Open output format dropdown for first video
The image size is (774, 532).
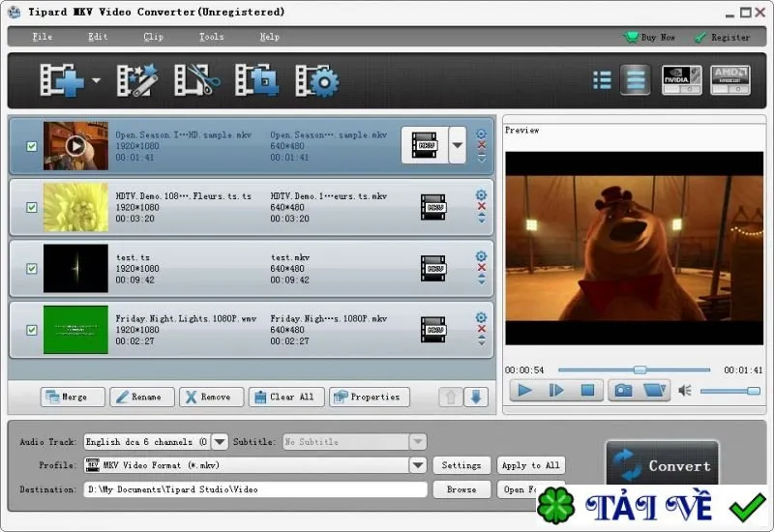point(457,145)
